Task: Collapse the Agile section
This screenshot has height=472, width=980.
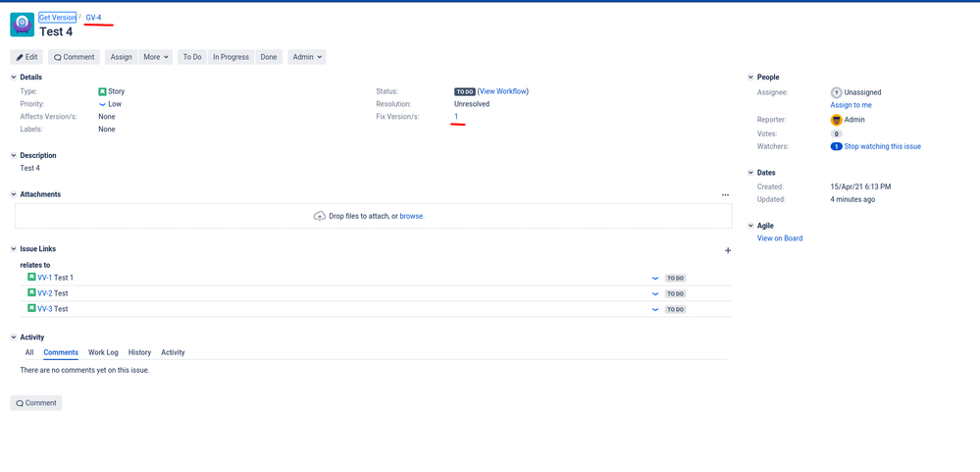Action: pos(751,226)
